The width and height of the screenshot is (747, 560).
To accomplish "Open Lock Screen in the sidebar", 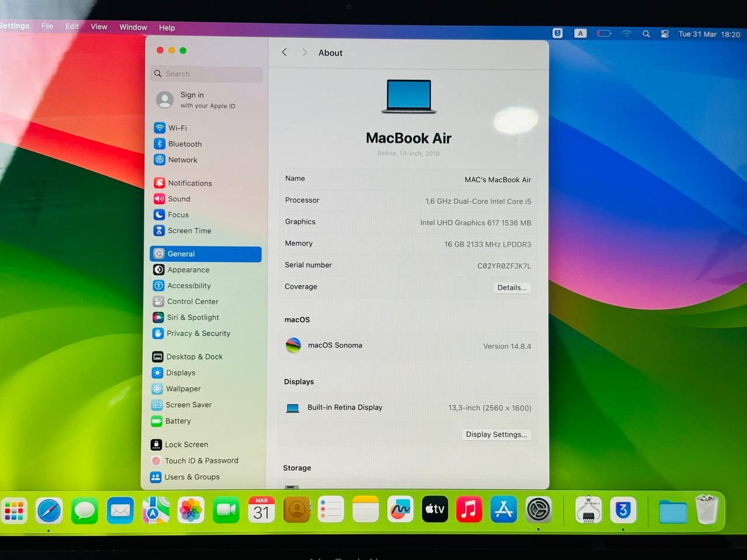I will click(204, 444).
